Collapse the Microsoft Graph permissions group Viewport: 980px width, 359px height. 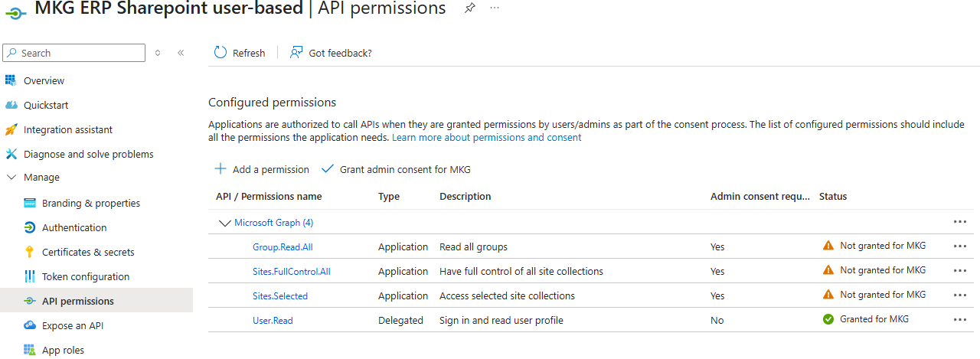coord(224,223)
